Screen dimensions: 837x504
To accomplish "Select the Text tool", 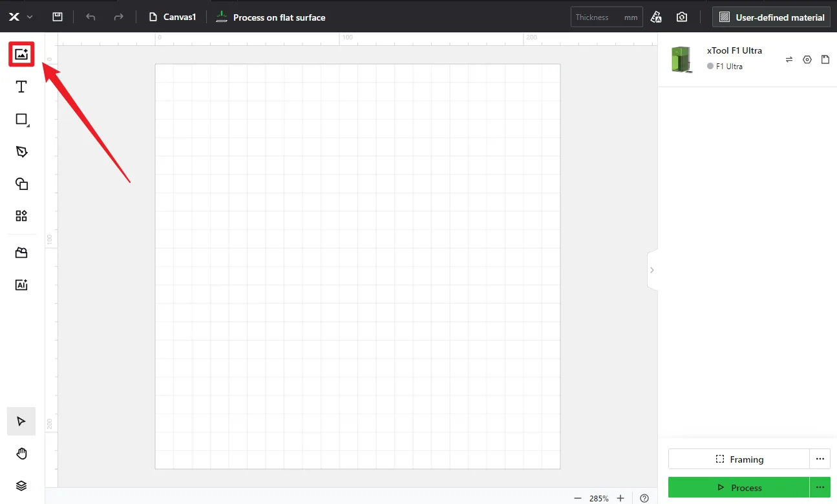I will (21, 87).
